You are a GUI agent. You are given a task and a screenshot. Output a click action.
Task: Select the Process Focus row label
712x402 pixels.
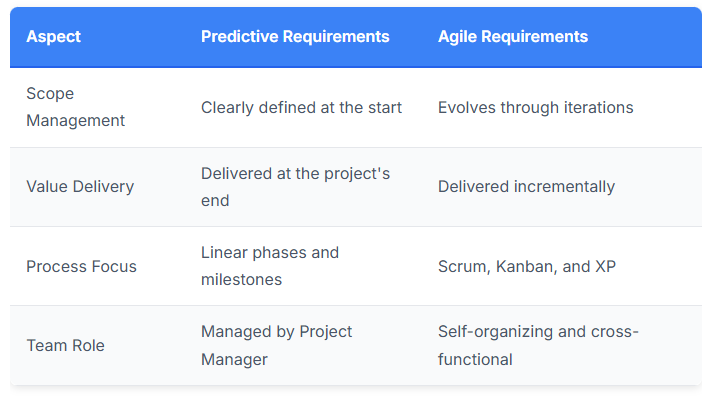coord(81,266)
